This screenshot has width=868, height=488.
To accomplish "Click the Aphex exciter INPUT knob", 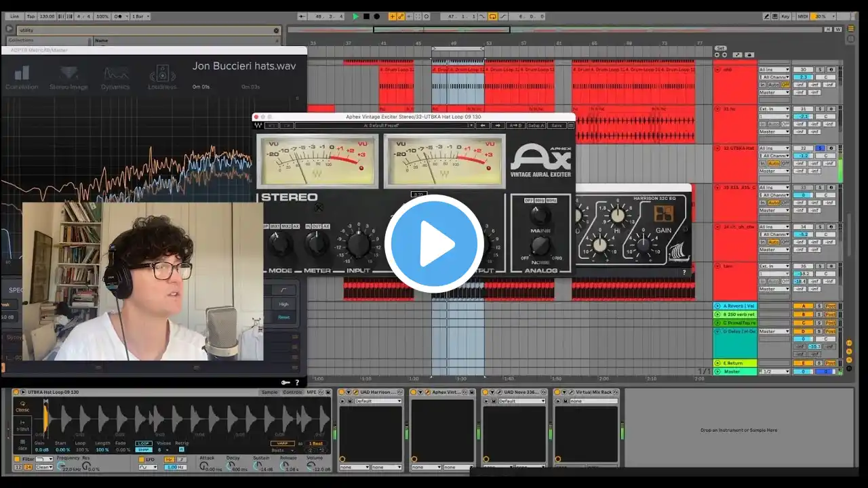I will point(358,244).
